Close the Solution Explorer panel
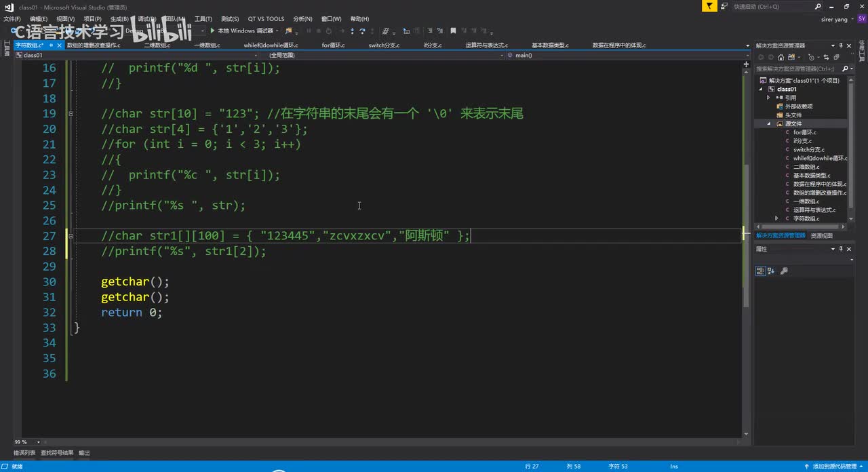 tap(849, 45)
